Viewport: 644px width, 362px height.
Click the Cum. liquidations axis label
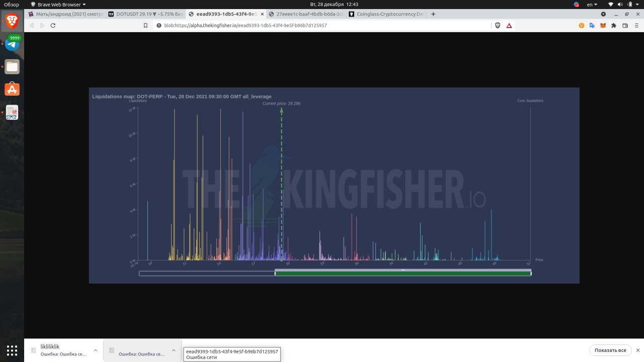tap(530, 101)
